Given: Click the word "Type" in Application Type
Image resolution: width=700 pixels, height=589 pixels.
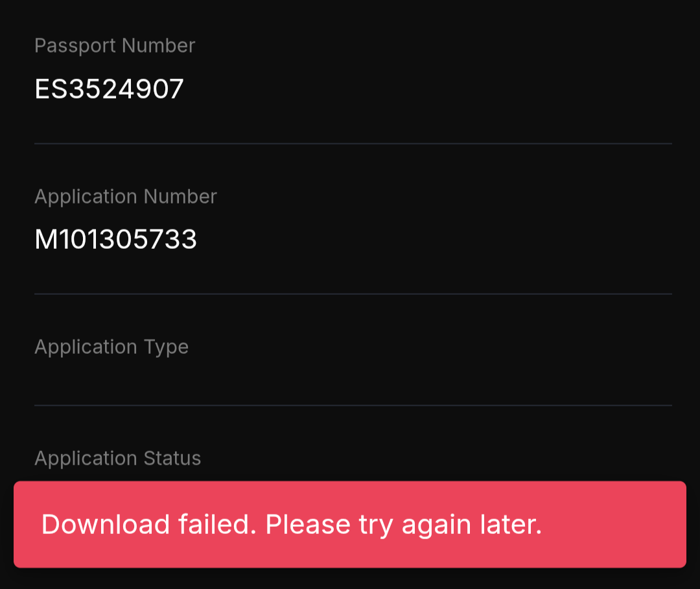Looking at the screenshot, I should click(167, 347).
